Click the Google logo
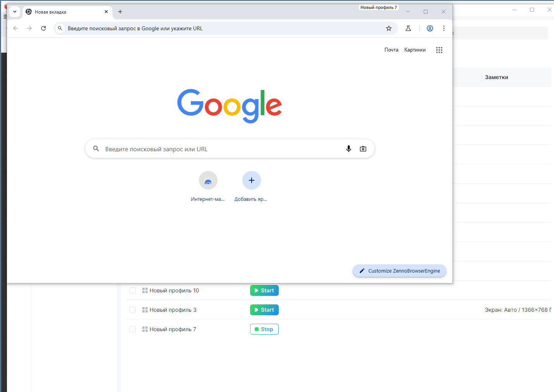The height and width of the screenshot is (392, 554). pyautogui.click(x=230, y=106)
